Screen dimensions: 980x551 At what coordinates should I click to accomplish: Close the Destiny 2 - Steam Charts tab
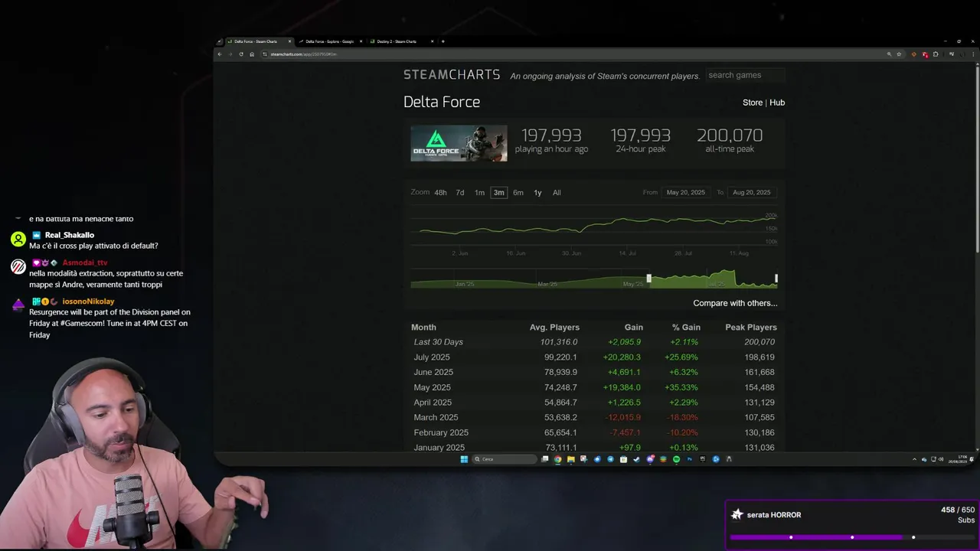(432, 41)
